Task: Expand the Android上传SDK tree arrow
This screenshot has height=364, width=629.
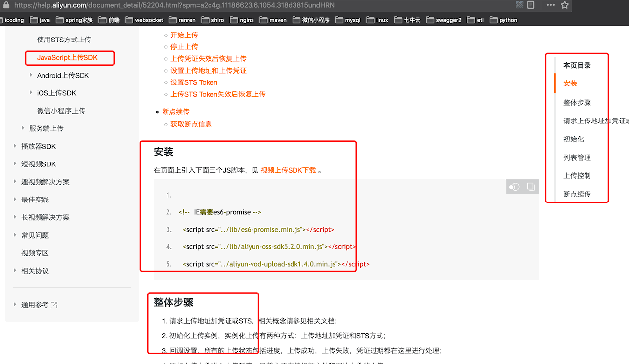Action: point(31,75)
